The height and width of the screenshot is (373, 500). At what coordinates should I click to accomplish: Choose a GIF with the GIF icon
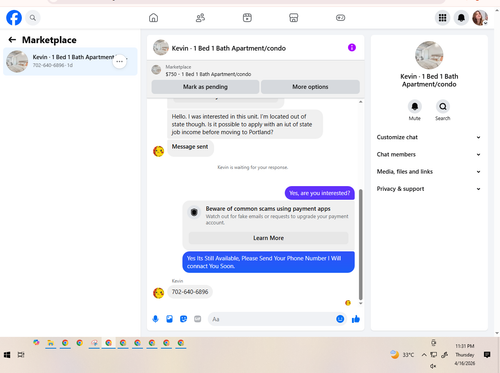point(198,319)
